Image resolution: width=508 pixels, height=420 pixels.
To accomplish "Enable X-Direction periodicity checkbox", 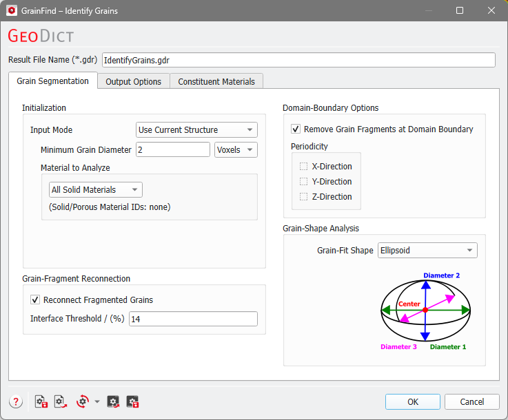I will [303, 167].
